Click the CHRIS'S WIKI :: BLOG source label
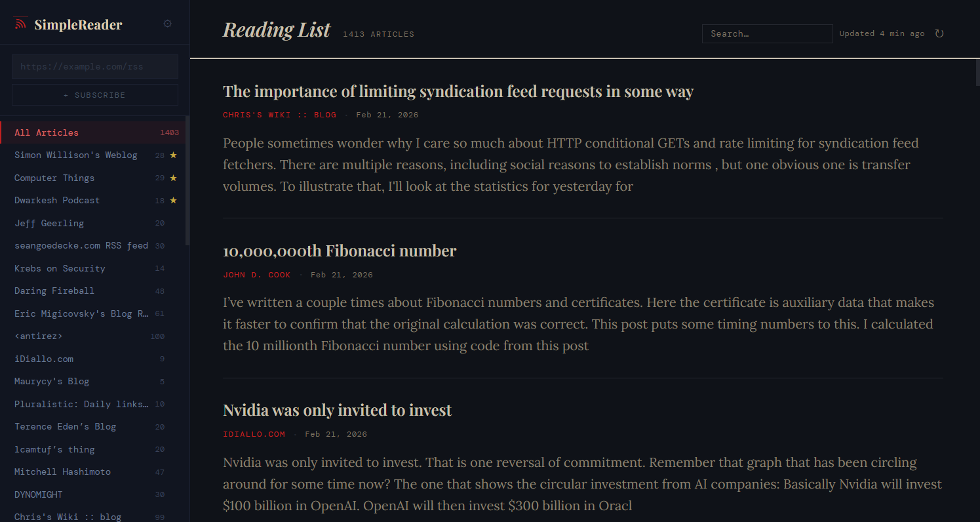Viewport: 980px width, 522px height. [280, 114]
